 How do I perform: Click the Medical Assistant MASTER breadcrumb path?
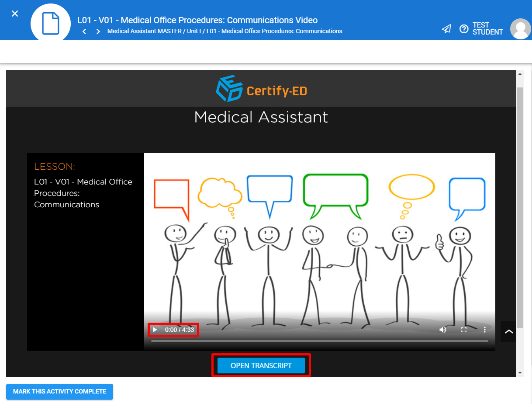pyautogui.click(x=225, y=31)
